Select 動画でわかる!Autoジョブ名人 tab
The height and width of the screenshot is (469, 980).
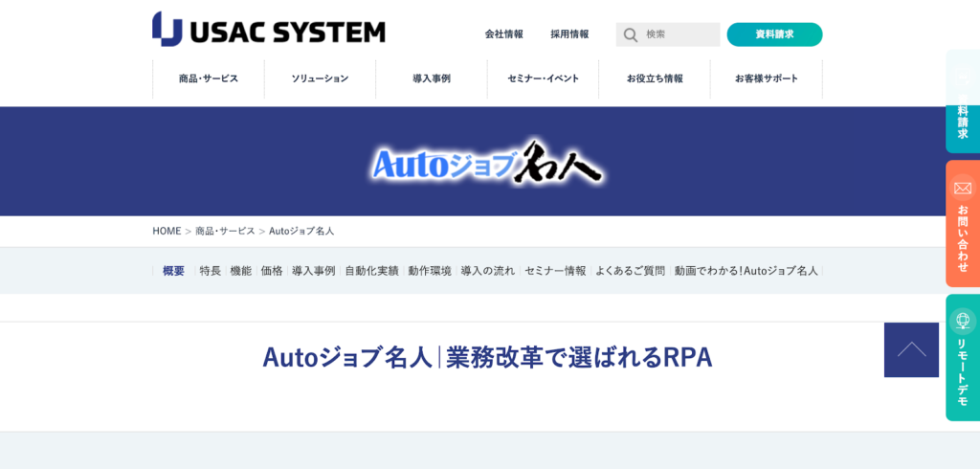[746, 271]
